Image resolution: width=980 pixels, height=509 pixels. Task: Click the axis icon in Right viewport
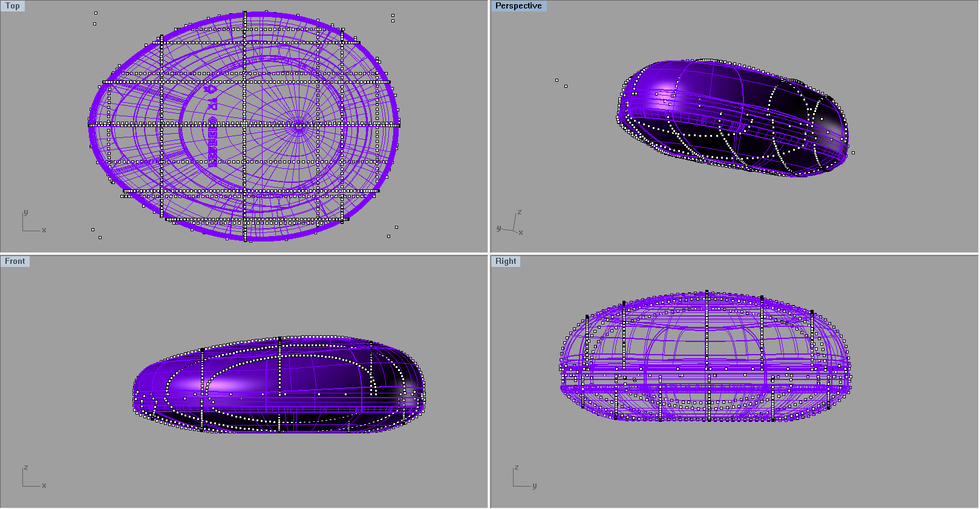click(x=522, y=478)
